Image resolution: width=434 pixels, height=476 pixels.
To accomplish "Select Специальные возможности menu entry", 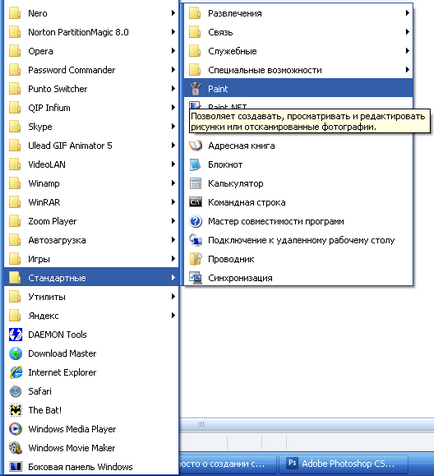I will point(298,70).
